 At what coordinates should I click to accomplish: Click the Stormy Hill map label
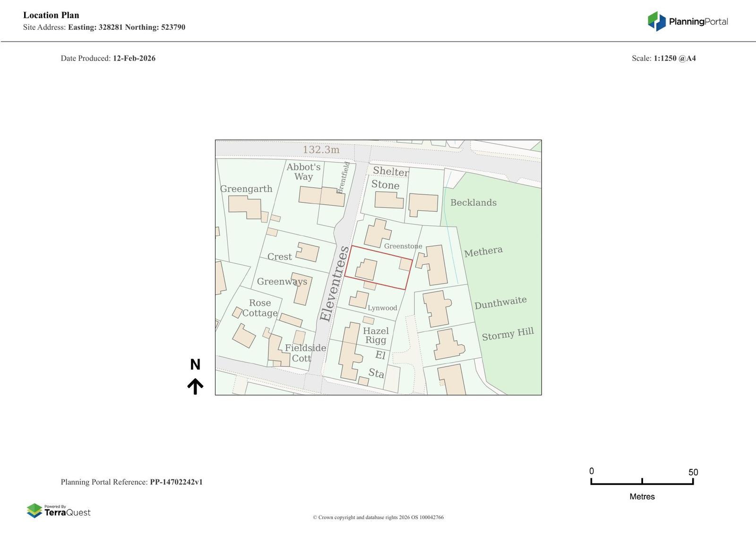coord(507,334)
